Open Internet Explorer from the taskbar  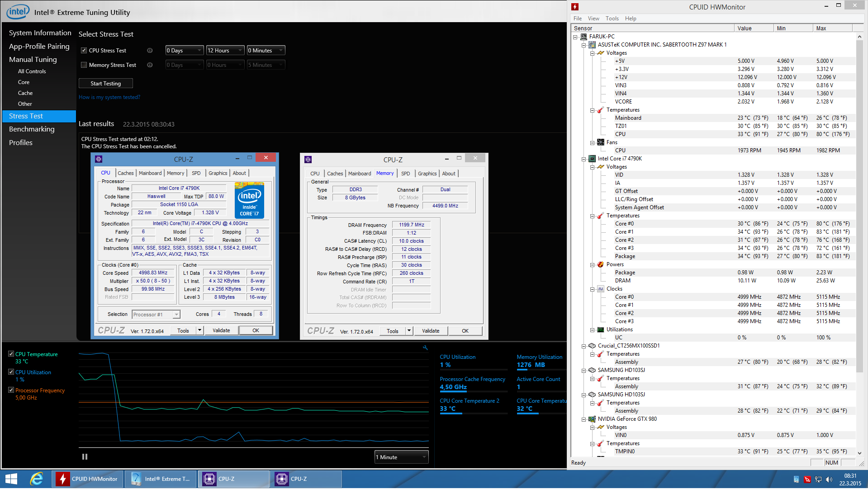pyautogui.click(x=36, y=479)
